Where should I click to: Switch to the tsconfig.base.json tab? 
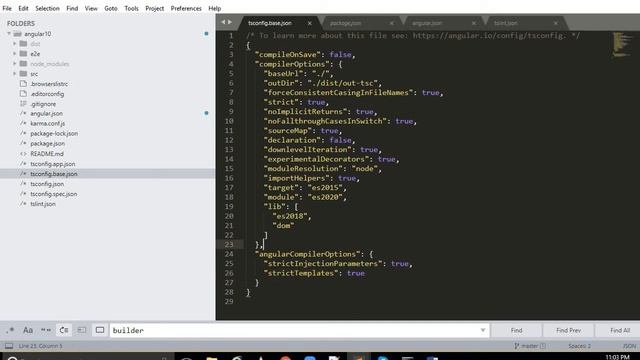pyautogui.click(x=270, y=23)
